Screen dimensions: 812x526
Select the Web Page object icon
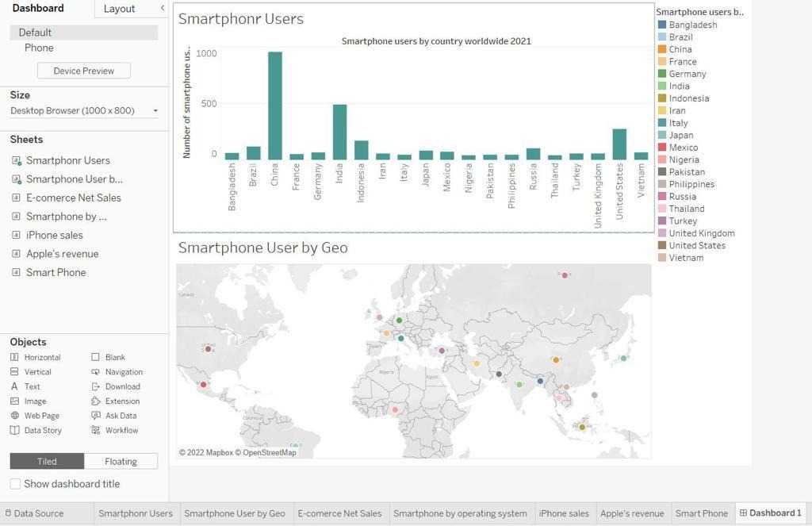coord(14,416)
